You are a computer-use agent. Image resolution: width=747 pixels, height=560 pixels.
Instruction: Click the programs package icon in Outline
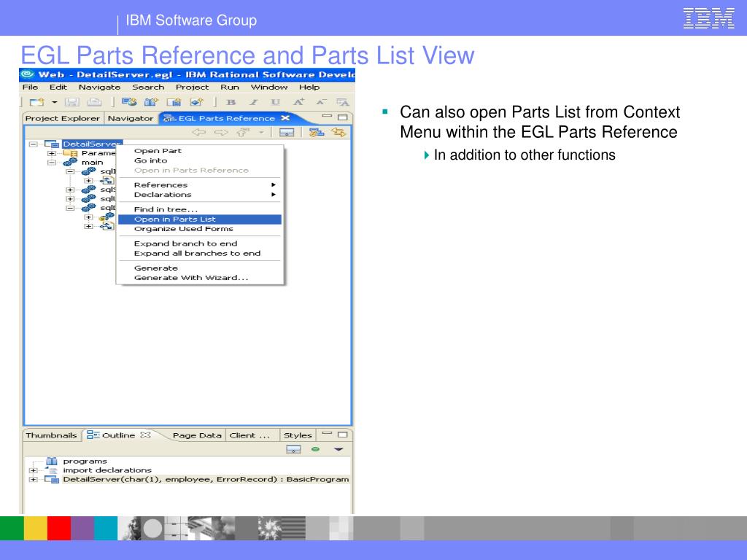(52, 461)
